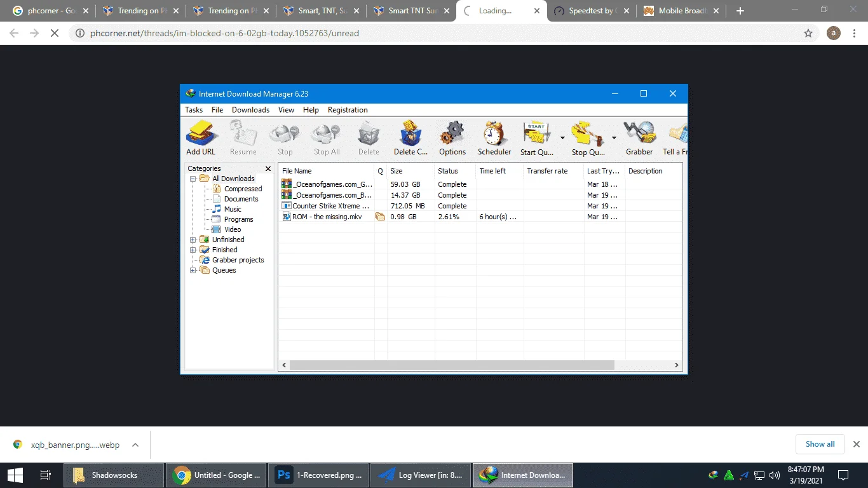Switch to Speedtest browser tab
Image resolution: width=868 pixels, height=488 pixels.
click(592, 11)
